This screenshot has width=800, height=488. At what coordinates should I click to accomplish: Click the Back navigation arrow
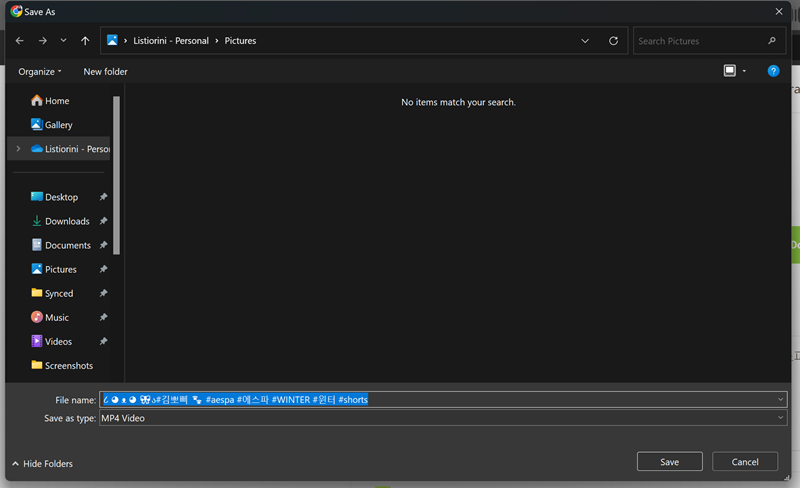(19, 41)
